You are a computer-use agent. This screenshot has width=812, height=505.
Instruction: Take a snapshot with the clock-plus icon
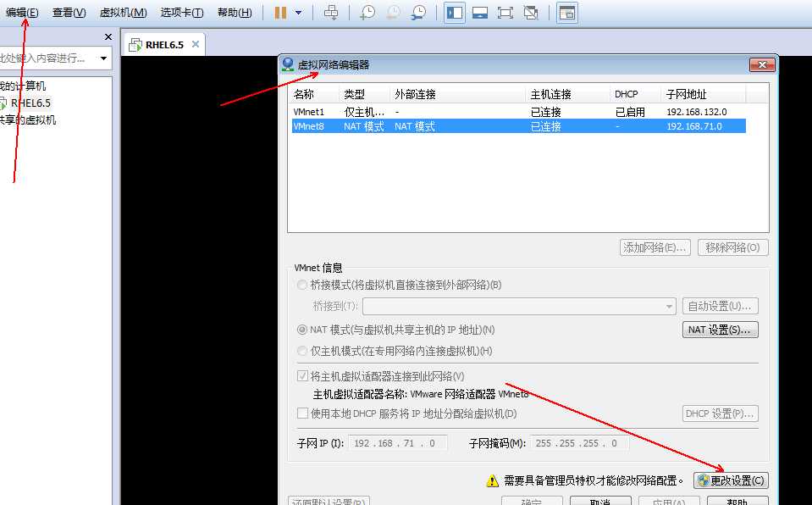point(367,13)
